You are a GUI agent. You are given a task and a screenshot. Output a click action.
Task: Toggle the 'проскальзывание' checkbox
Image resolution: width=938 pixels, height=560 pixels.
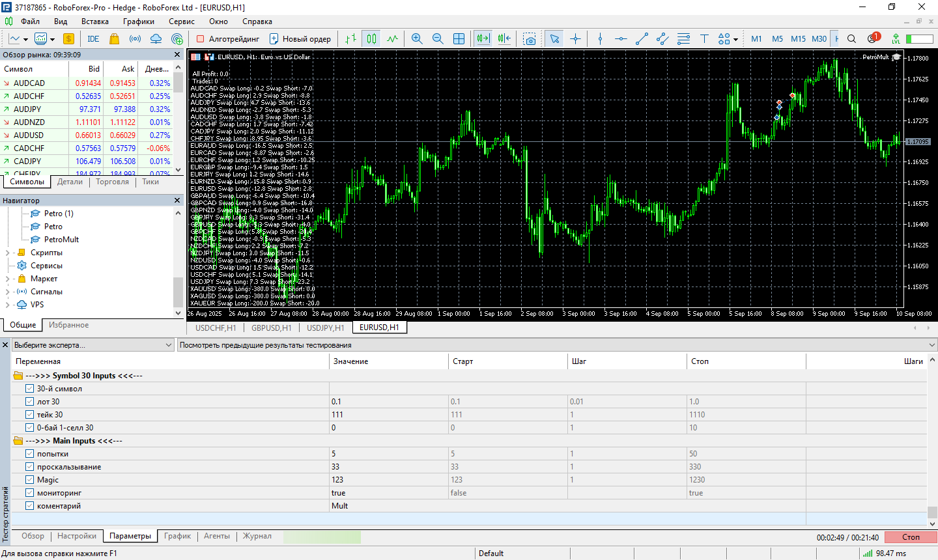click(29, 467)
